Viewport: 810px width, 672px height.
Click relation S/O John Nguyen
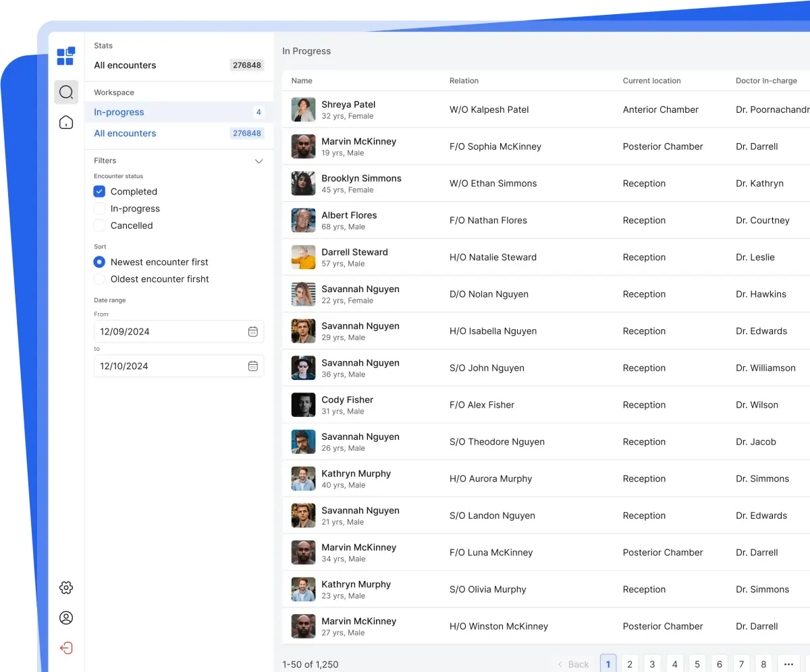[x=487, y=368]
